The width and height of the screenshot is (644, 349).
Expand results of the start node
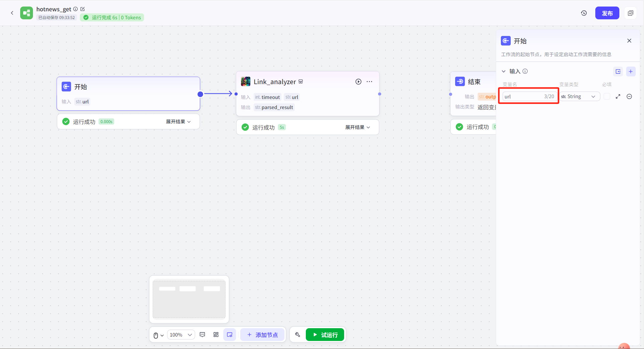point(178,122)
